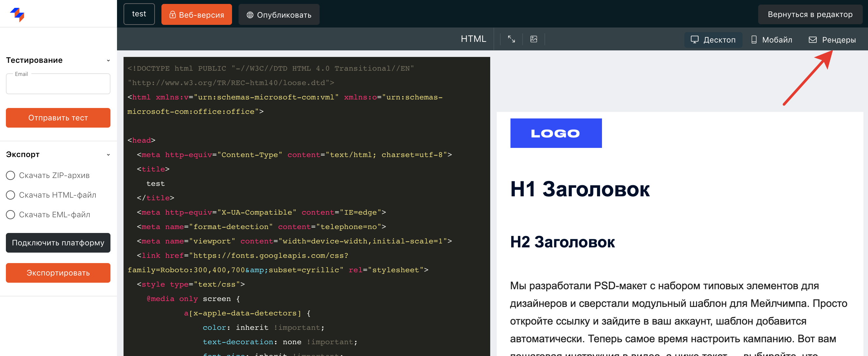Click the lock icon on Веб-версия button
This screenshot has height=356, width=868.
(172, 14)
